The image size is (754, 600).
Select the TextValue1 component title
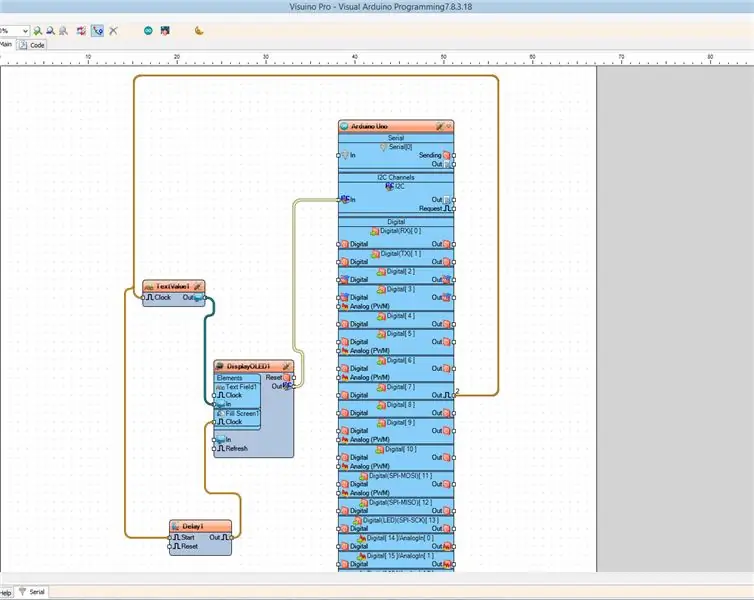(173, 287)
